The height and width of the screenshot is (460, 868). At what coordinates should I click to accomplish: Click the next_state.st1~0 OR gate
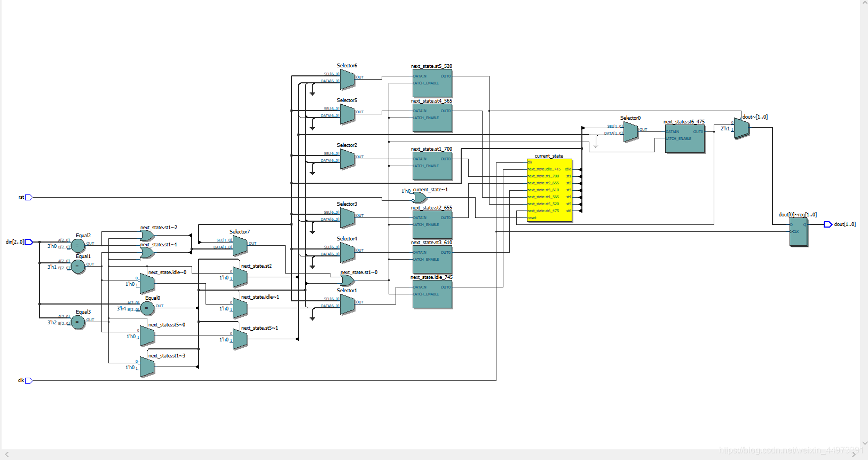348,280
